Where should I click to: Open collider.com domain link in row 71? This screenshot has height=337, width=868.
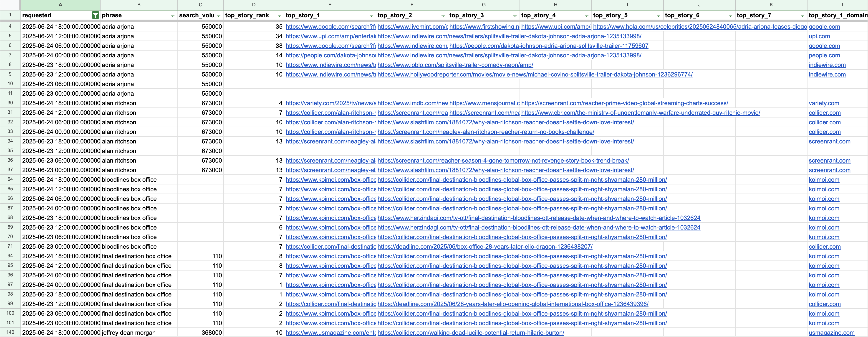(825, 247)
